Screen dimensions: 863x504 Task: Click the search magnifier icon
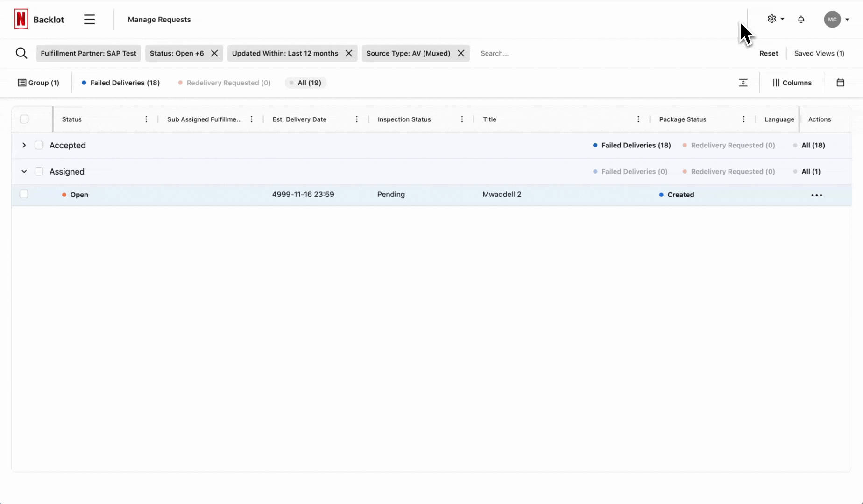[x=21, y=53]
